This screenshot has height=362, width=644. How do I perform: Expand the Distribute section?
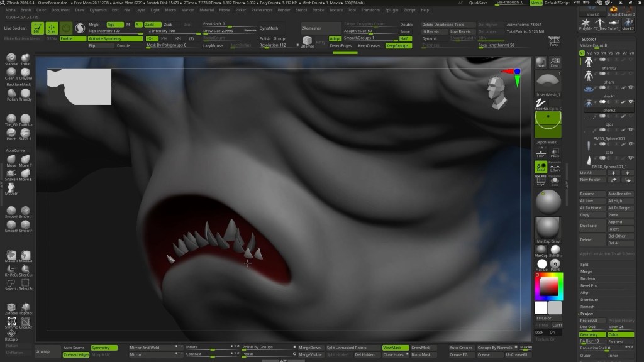pyautogui.click(x=589, y=300)
